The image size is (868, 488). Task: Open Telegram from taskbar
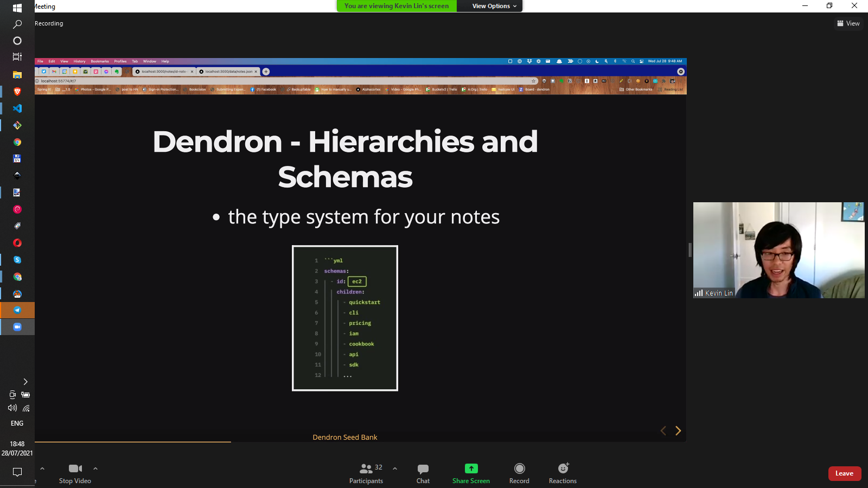pos(17,310)
